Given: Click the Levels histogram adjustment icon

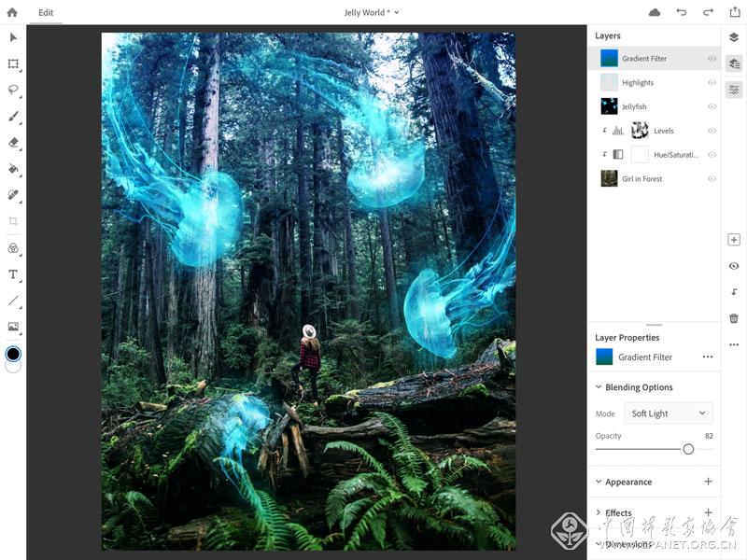Looking at the screenshot, I should pos(618,131).
